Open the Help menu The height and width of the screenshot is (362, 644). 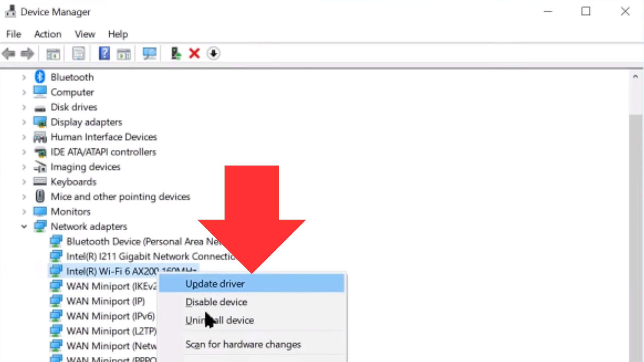[x=118, y=34]
